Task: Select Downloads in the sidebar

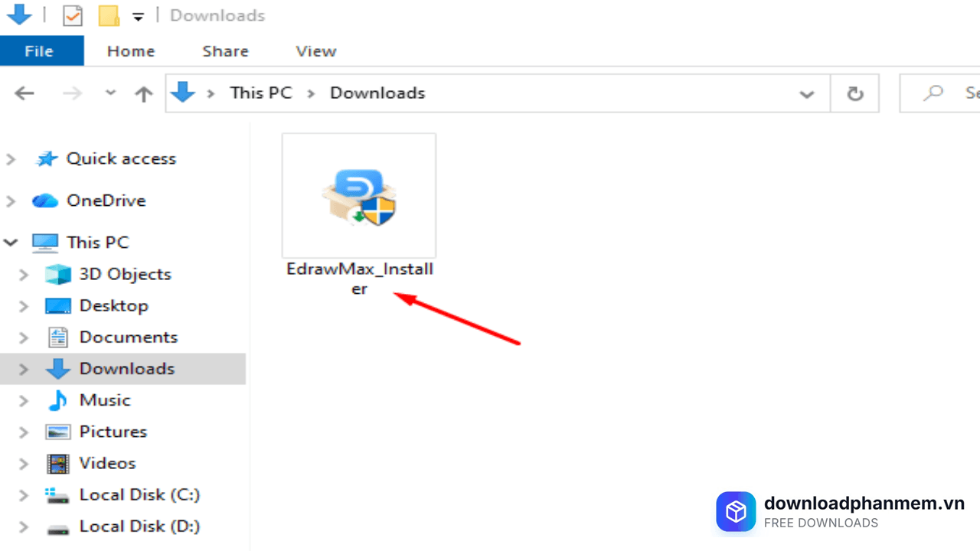Action: 126,368
